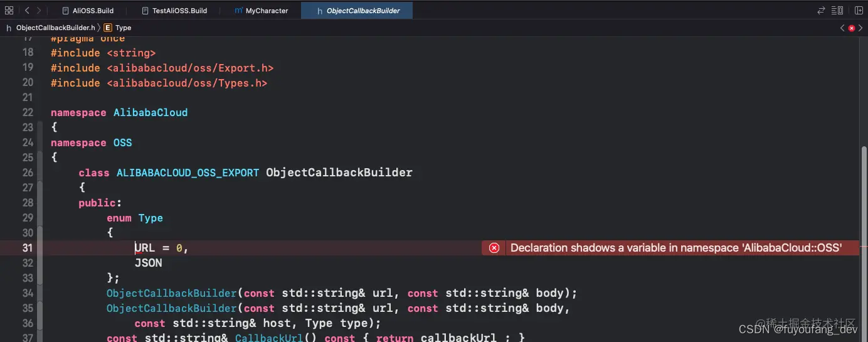Go back in editor history
This screenshot has height=342, width=868.
click(27, 11)
